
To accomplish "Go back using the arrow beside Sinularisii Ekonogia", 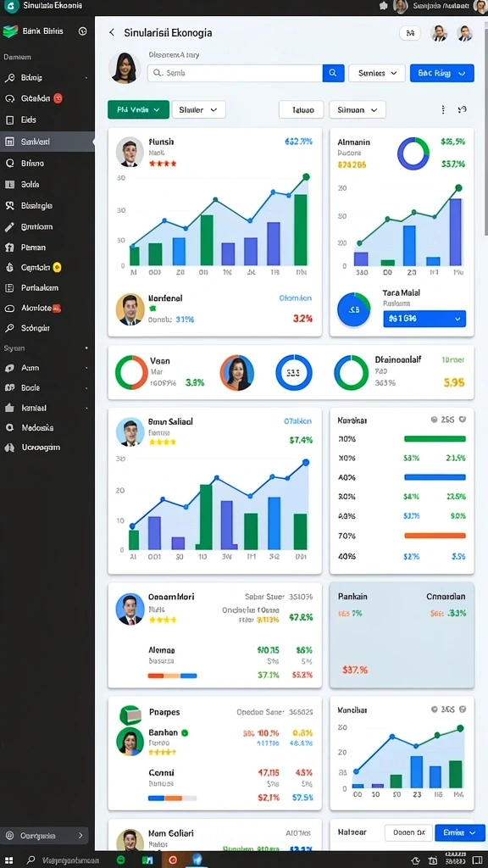I will (112, 33).
